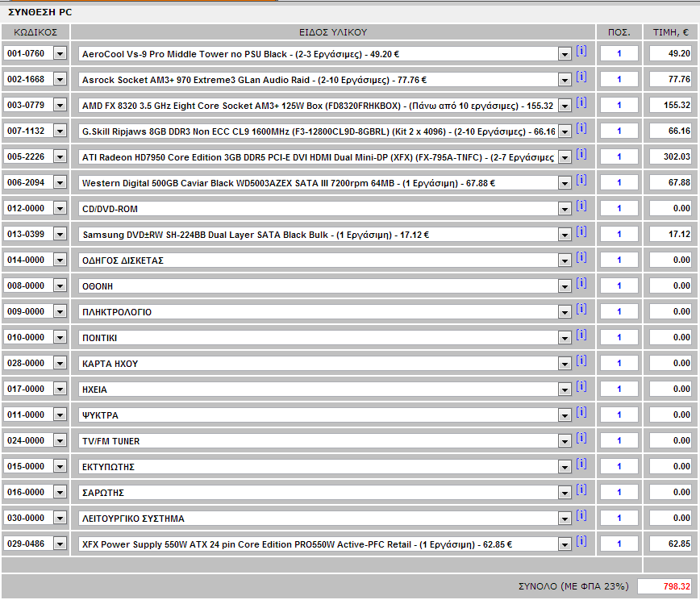
Task: Click the ΠΟΣ. column header
Action: click(x=619, y=32)
